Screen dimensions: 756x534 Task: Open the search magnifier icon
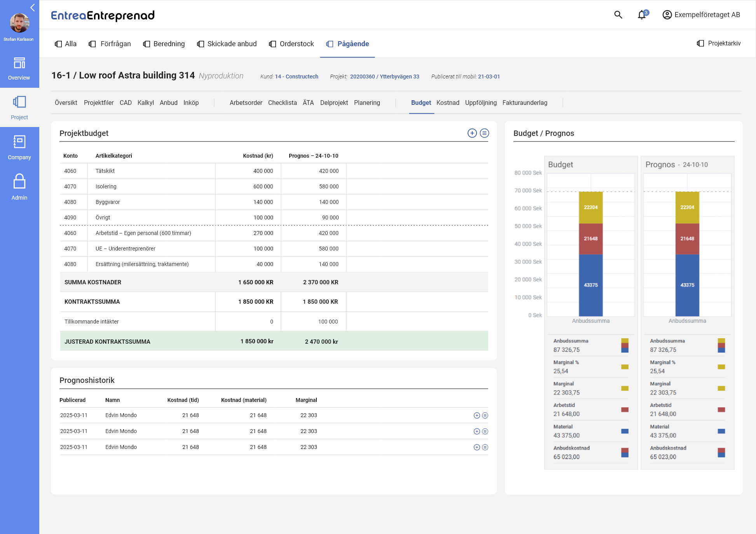(x=618, y=15)
